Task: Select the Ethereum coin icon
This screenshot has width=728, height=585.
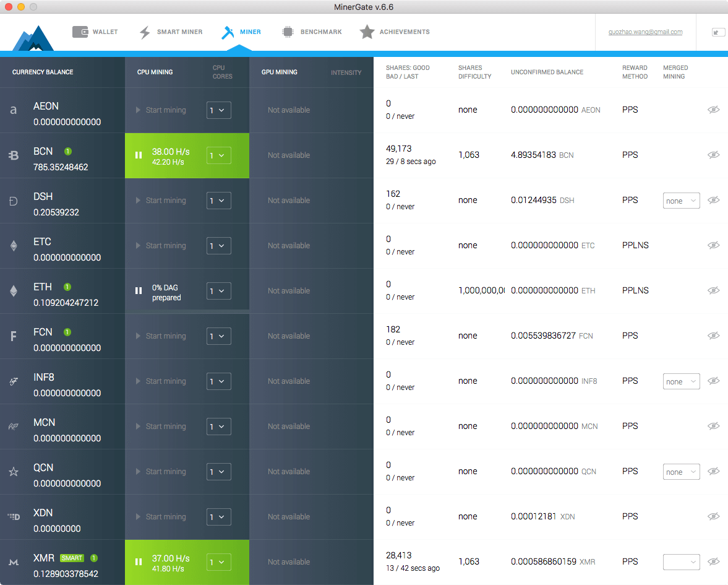Action: [13, 291]
